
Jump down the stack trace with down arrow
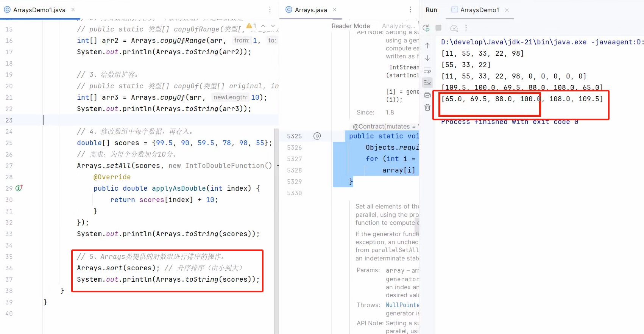(427, 58)
